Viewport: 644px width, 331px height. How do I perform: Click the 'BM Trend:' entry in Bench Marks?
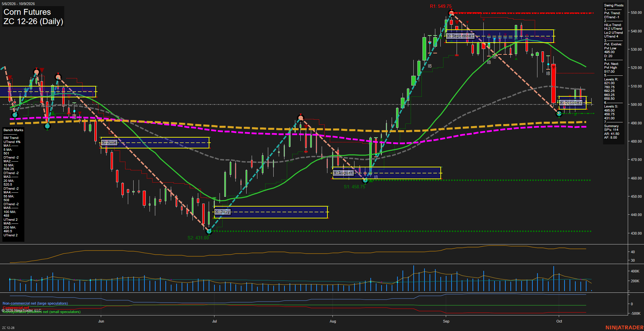11,138
